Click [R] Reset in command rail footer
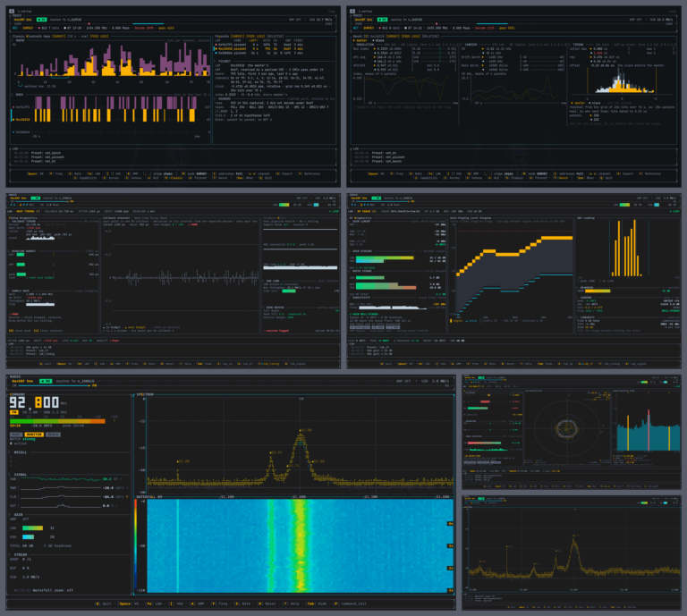This screenshot has height=616, width=687. pos(267,603)
